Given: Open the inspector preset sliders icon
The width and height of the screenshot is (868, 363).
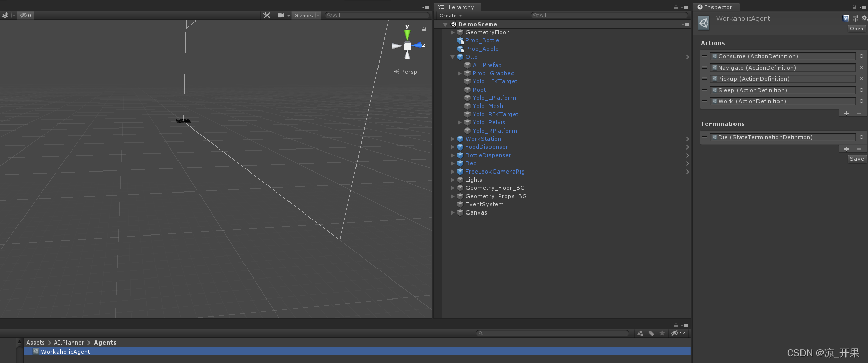Looking at the screenshot, I should coord(855,18).
